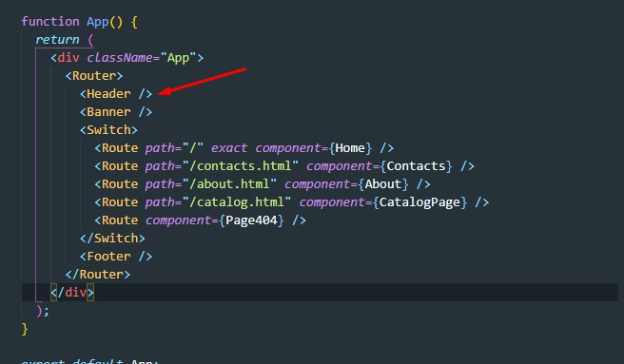Click the {Page404} component reference
The image size is (624, 364).
coord(251,220)
